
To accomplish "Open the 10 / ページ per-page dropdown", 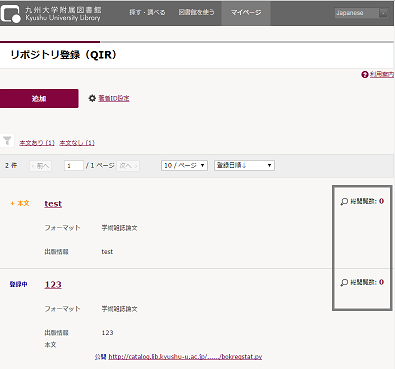I will click(x=184, y=165).
